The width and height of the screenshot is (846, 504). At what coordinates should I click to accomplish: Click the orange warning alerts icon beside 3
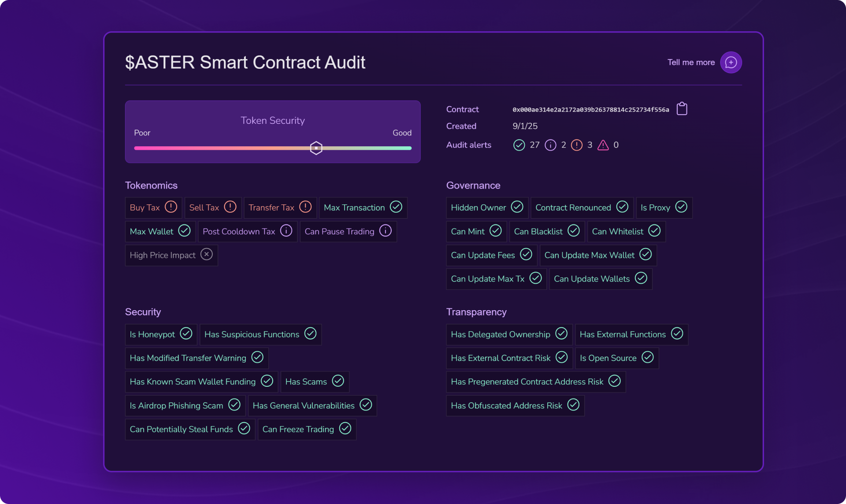coord(577,145)
